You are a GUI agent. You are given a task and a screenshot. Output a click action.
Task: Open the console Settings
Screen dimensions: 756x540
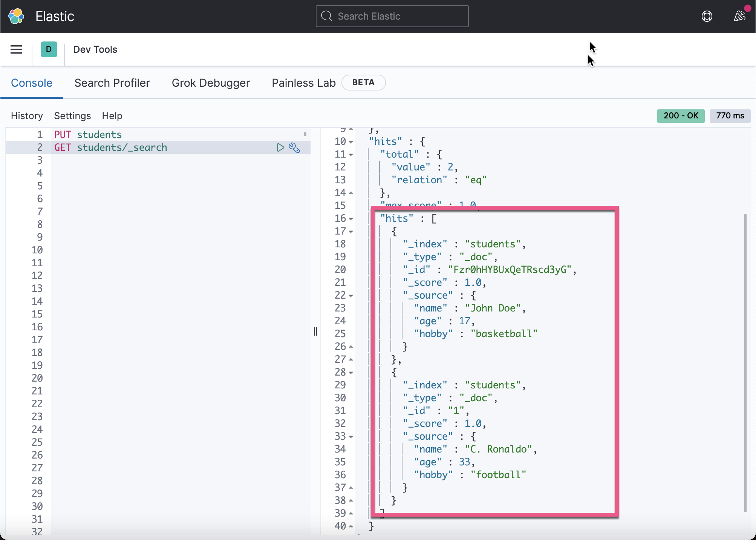[72, 116]
